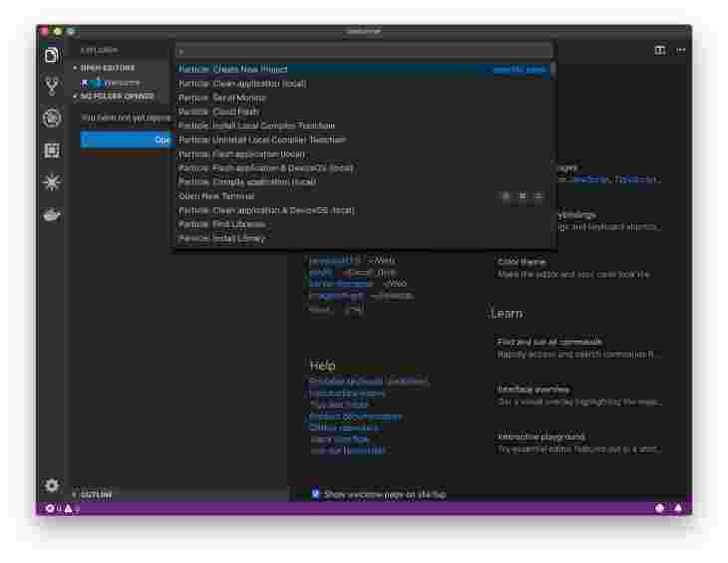Open Printable keyboard cheatsheet link
Viewport: 728px width, 563px height.
point(369,382)
